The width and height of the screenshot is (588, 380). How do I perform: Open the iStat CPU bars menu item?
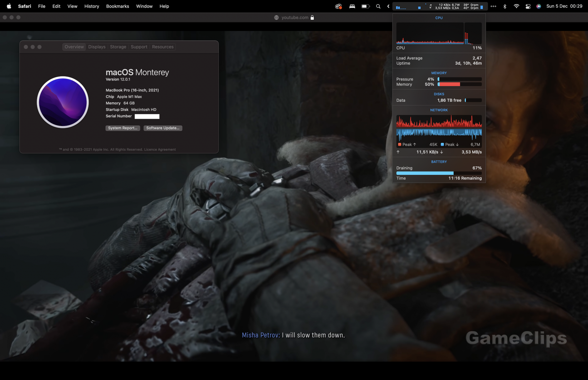click(x=401, y=7)
